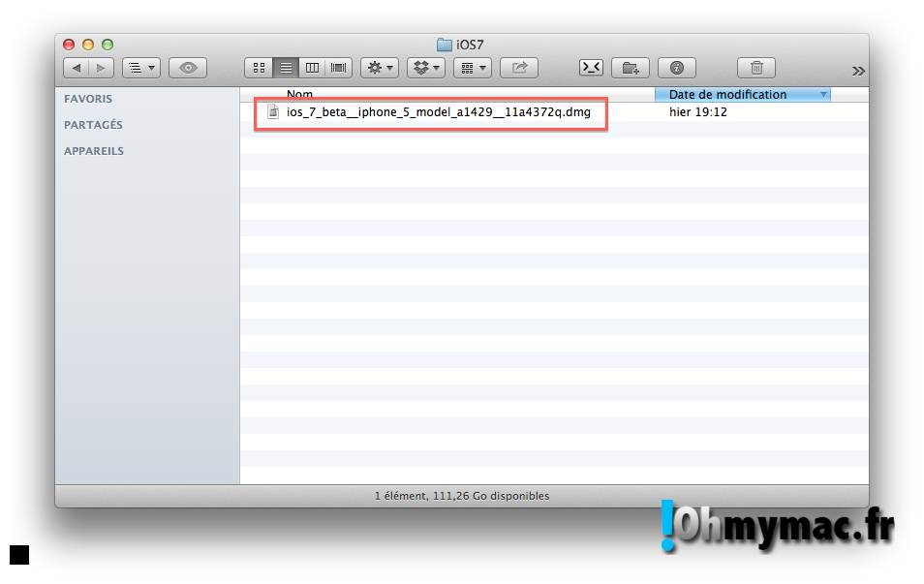Click the Back navigation arrow
This screenshot has width=924, height=584.
coord(77,68)
